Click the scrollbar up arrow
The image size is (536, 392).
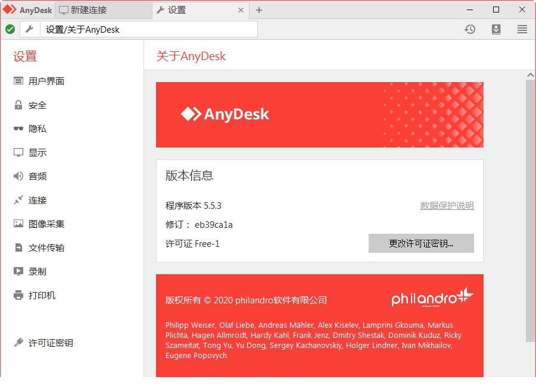tap(530, 75)
